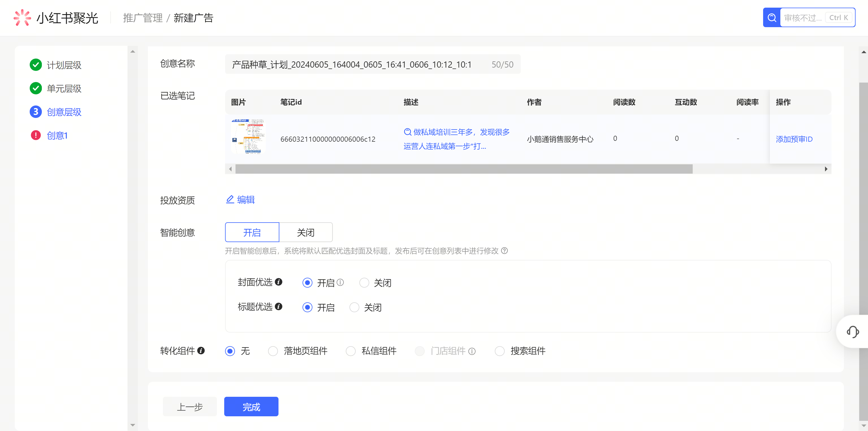Click info icon beside 门店组件
The width and height of the screenshot is (868, 431).
click(472, 351)
